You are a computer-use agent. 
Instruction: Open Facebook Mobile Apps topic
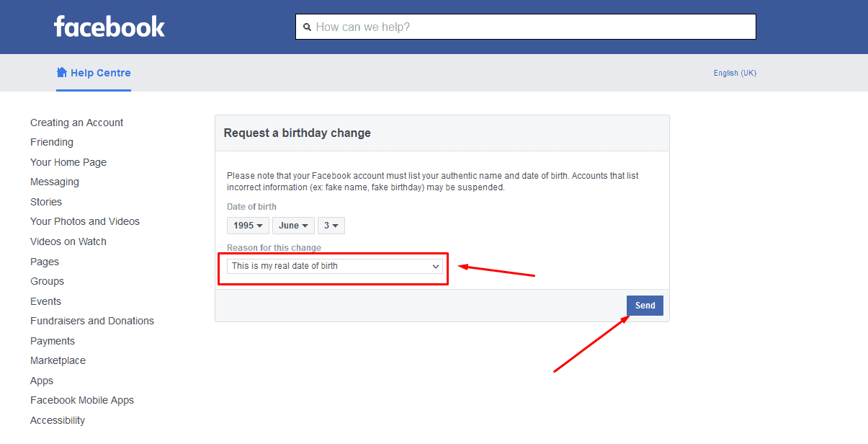82,400
